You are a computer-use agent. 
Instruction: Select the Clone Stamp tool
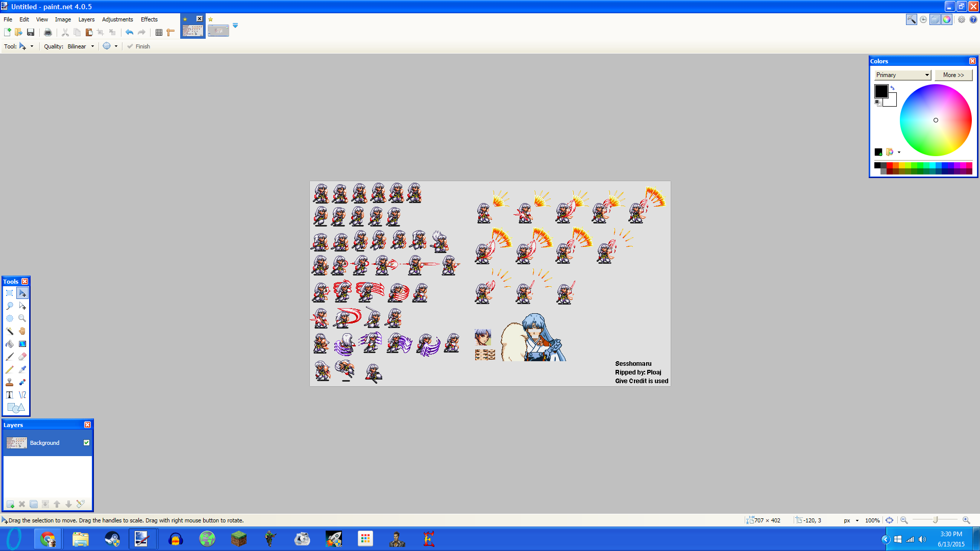pos(10,382)
